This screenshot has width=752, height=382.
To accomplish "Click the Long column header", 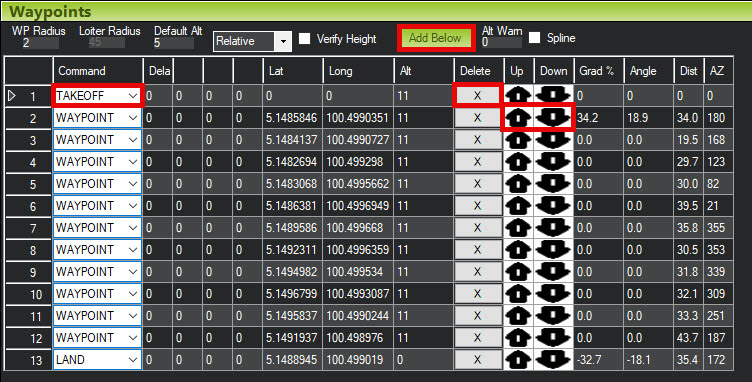I will pyautogui.click(x=358, y=71).
